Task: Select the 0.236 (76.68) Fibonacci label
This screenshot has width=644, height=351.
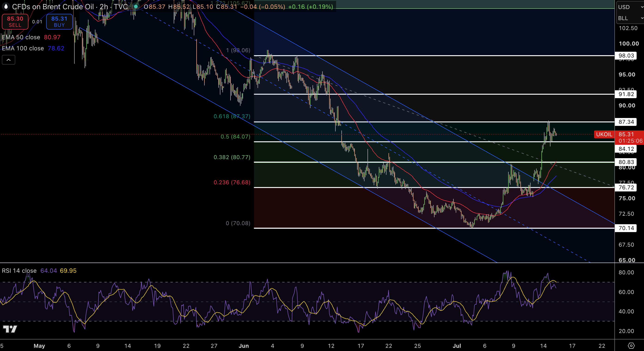Action: pos(232,182)
